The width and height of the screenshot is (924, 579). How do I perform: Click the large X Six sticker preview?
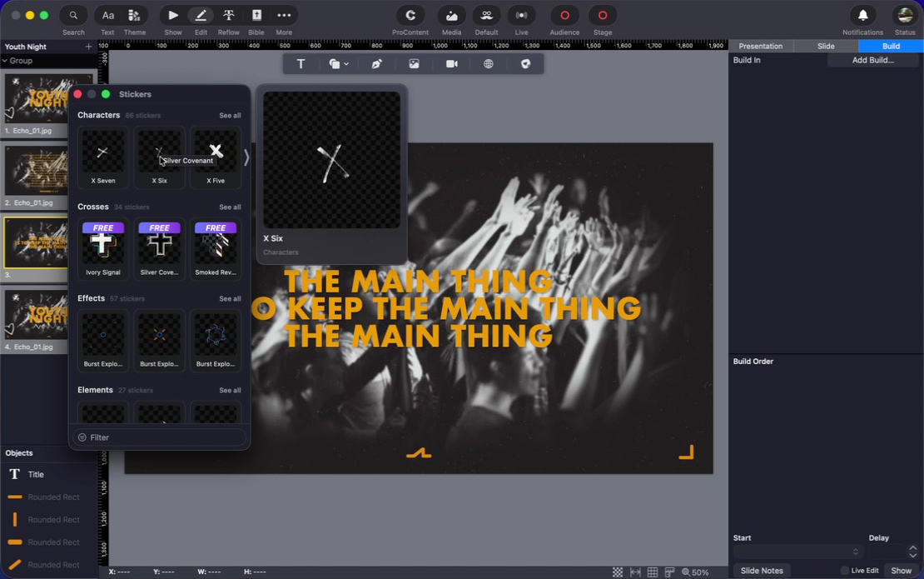tap(332, 160)
